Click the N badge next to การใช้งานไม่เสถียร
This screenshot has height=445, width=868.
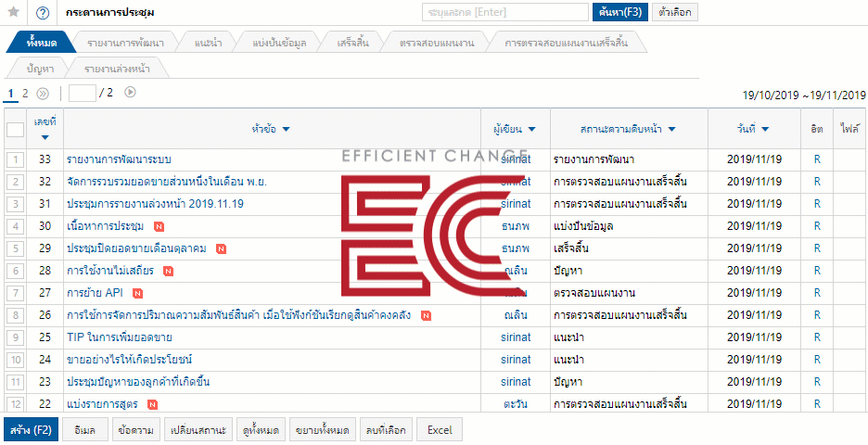point(168,272)
